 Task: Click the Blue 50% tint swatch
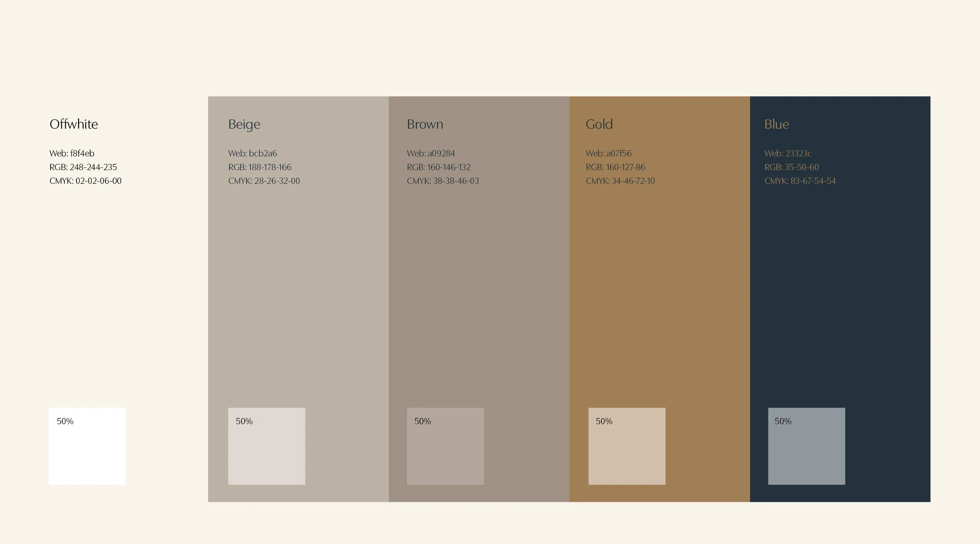pyautogui.click(x=806, y=446)
